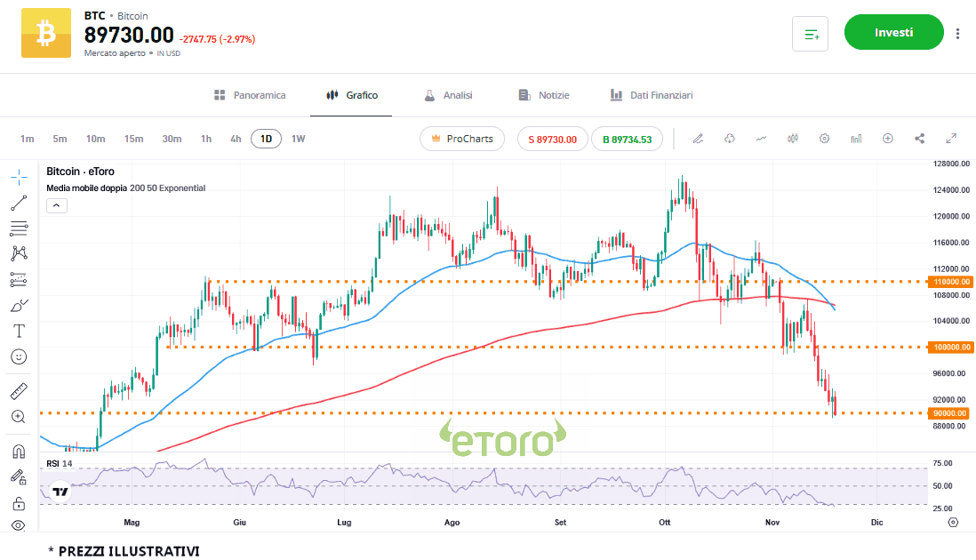Select the crosshair cursor tool
Image resolution: width=976 pixels, height=560 pixels.
coord(19,177)
